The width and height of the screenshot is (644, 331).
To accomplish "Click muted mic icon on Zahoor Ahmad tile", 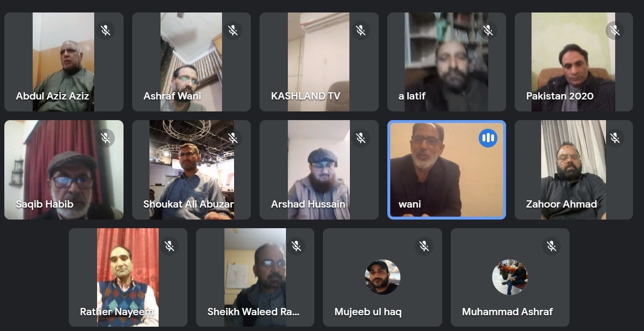I will pyautogui.click(x=615, y=138).
